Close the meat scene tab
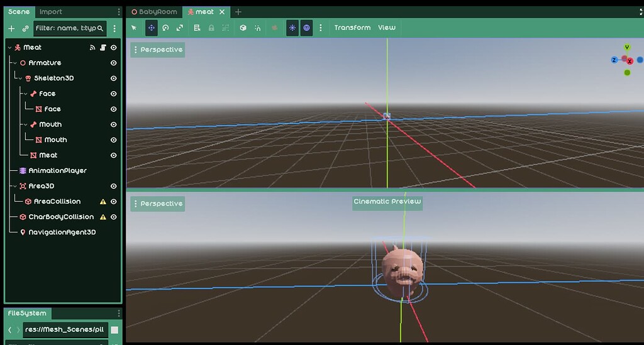 222,12
